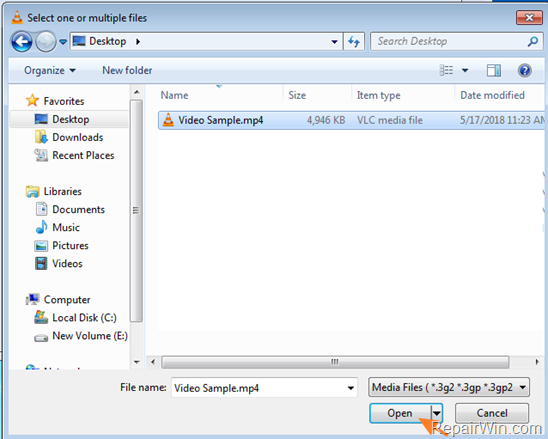The width and height of the screenshot is (548, 439).
Task: Click the Documents page icon
Action: point(42,209)
